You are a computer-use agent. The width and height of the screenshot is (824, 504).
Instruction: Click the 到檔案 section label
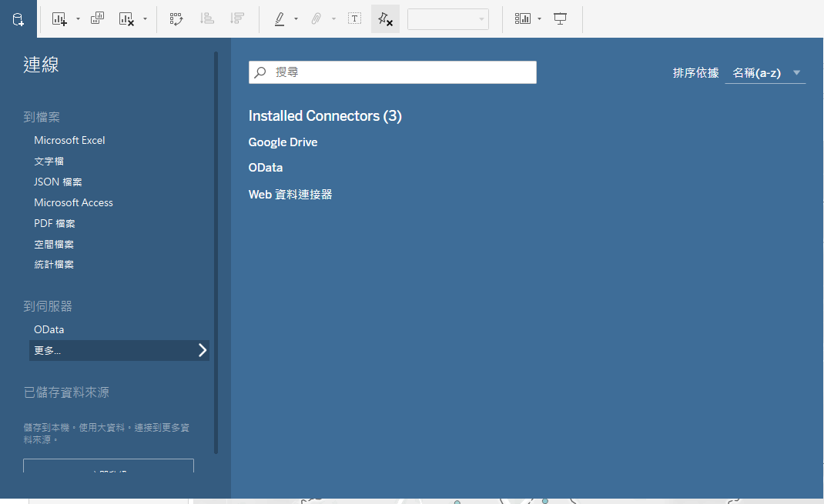coord(42,117)
